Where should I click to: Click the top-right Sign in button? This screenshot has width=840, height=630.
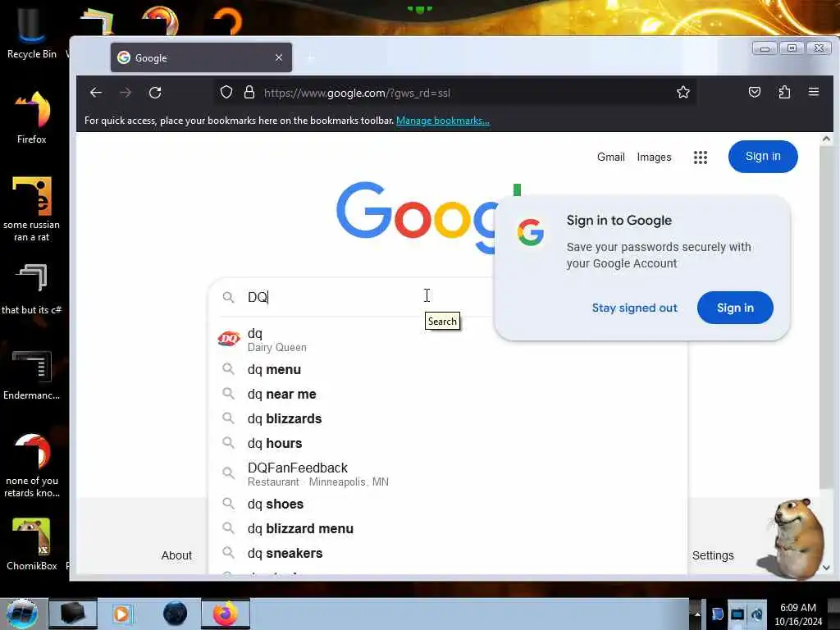click(x=763, y=157)
